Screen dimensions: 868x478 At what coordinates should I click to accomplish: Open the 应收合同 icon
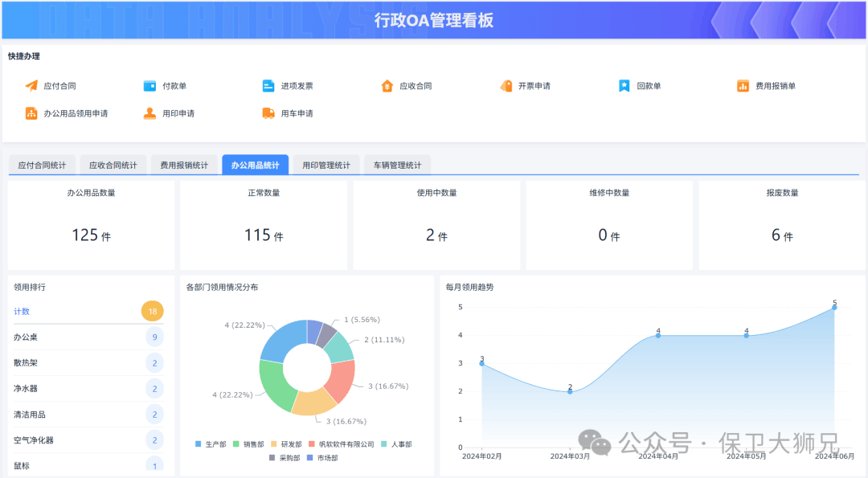pos(387,86)
